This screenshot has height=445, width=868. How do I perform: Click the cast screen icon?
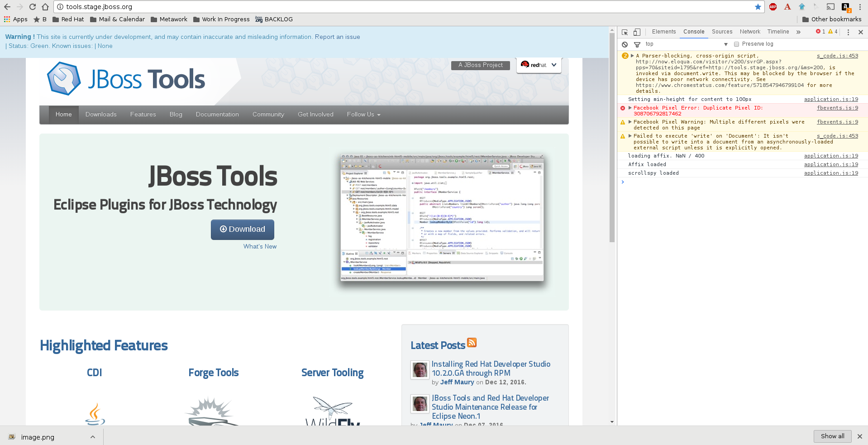pyautogui.click(x=830, y=7)
